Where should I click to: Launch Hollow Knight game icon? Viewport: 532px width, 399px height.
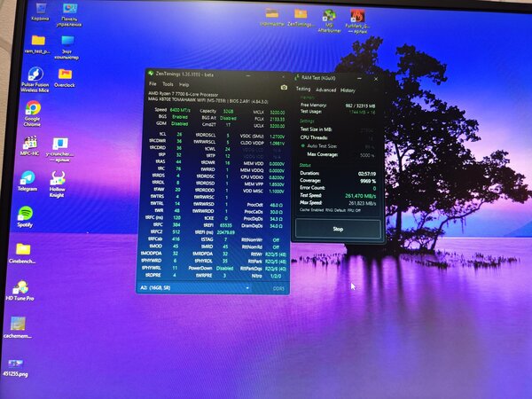coord(57,184)
